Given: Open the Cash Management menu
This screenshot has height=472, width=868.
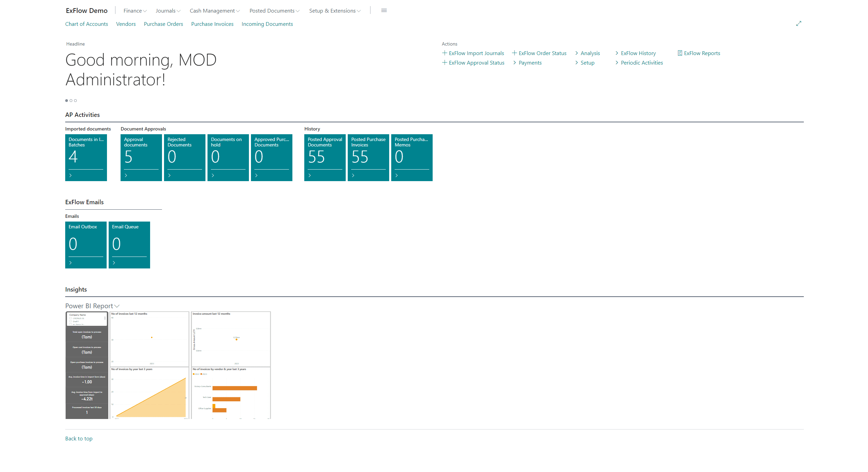Looking at the screenshot, I should 215,11.
